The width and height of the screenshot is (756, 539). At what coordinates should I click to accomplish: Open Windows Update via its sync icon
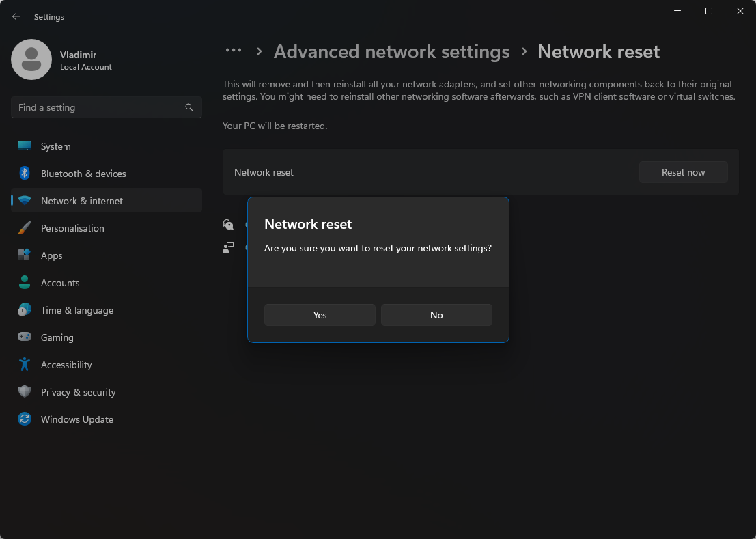tap(25, 419)
